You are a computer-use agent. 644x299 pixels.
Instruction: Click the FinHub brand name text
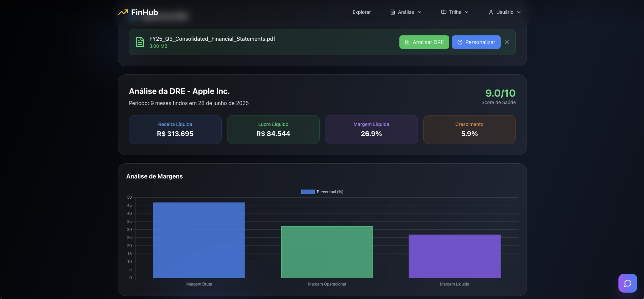pos(144,12)
